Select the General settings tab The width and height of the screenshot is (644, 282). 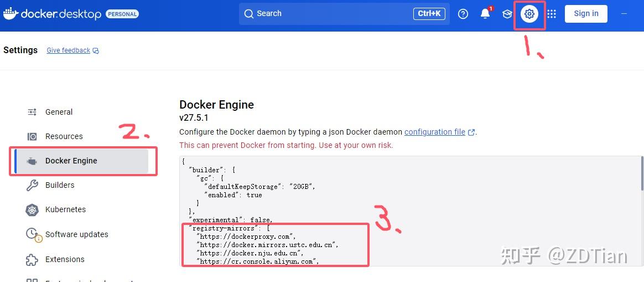click(59, 112)
